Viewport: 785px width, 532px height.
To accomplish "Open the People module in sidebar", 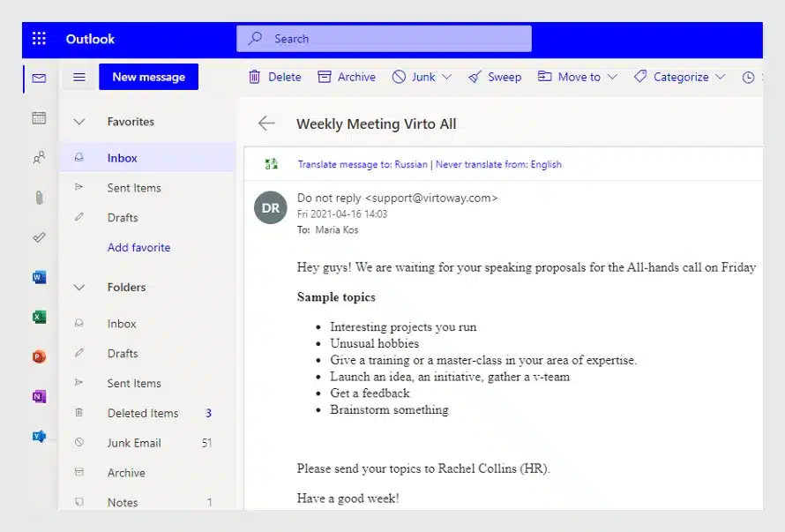I will pos(39,158).
